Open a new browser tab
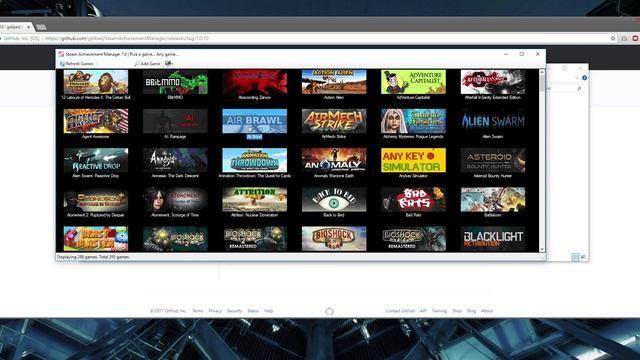This screenshot has height=360, width=640. (41, 27)
